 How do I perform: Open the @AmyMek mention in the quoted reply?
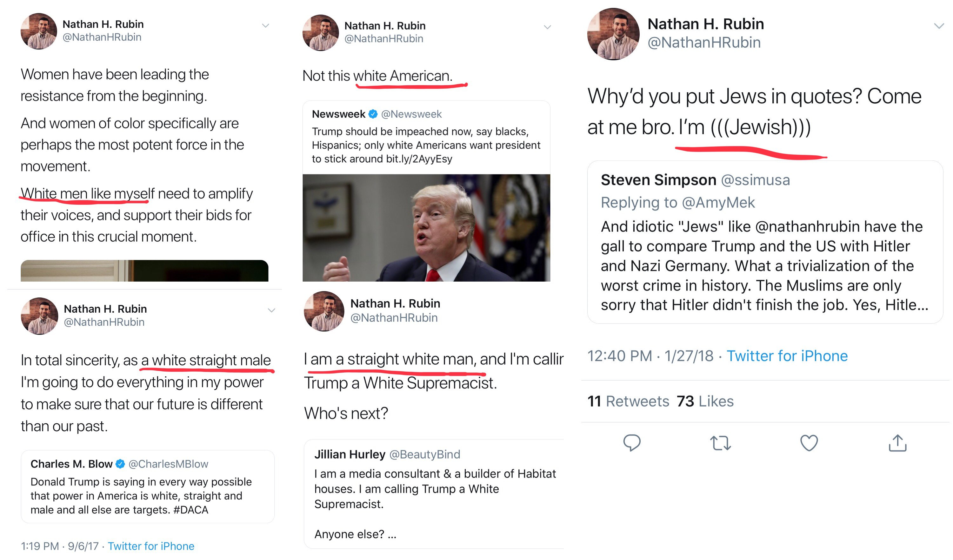718,203
